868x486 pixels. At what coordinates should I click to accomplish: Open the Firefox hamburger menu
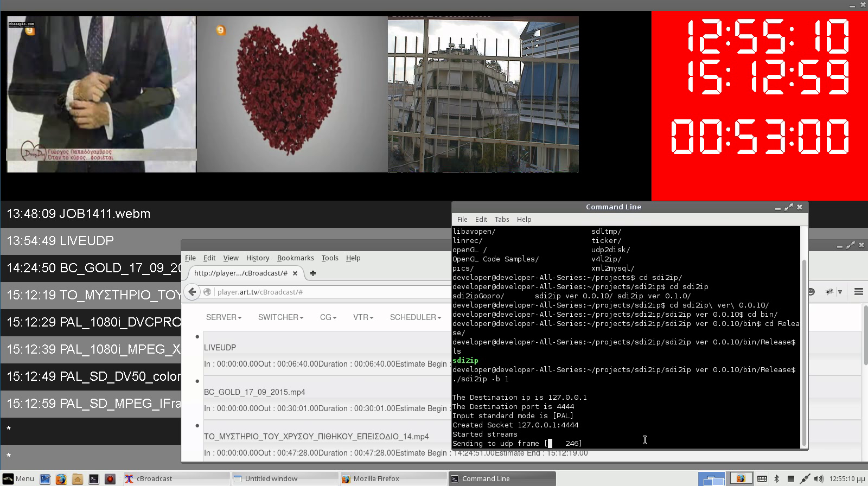(x=858, y=292)
